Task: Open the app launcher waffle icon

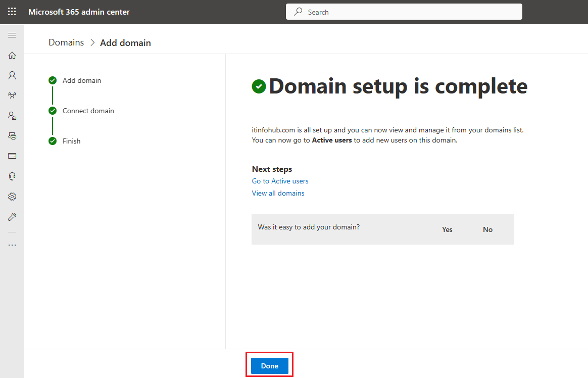Action: click(12, 12)
